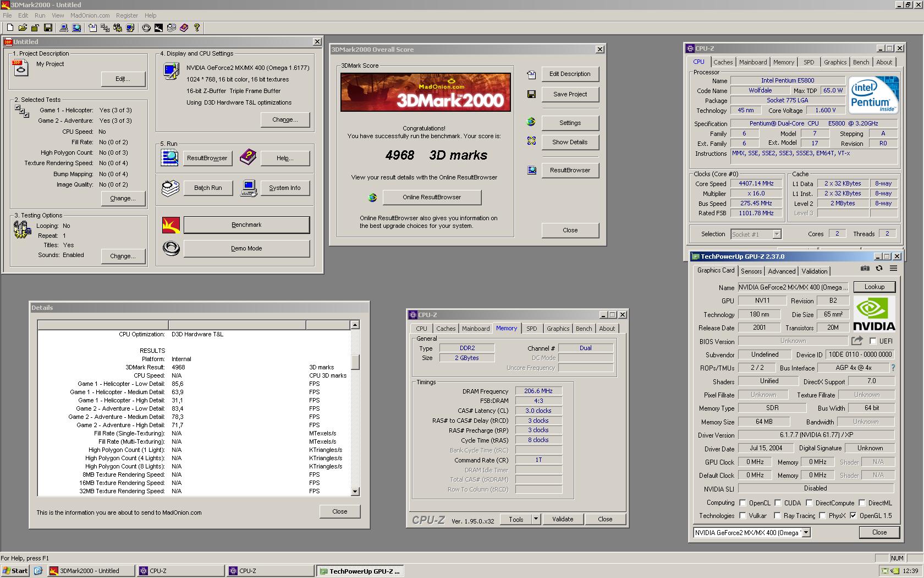Toggle the DirectML checkbox

pos(862,503)
